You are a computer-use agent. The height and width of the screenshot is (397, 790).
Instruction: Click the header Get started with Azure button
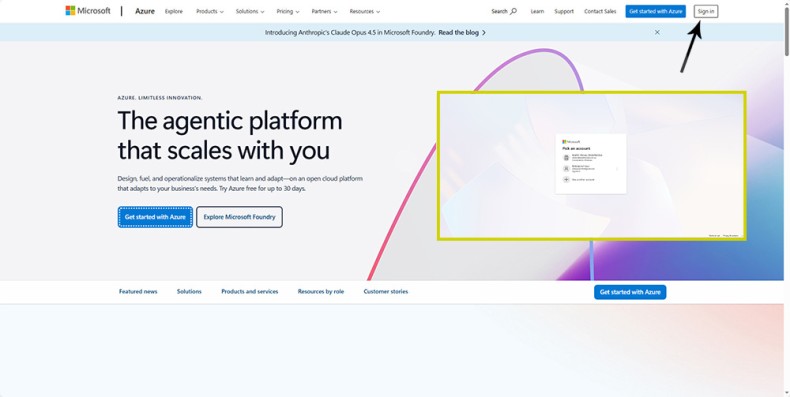pos(655,11)
